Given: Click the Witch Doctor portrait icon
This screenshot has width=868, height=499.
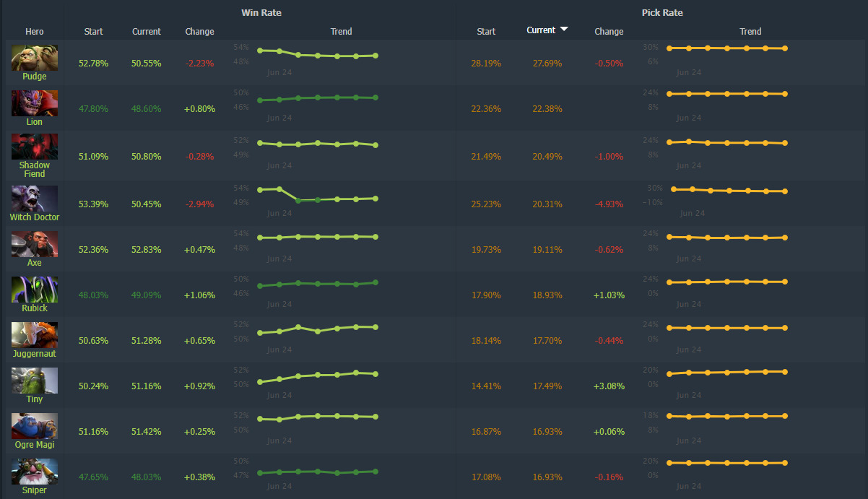Looking at the screenshot, I should tap(34, 199).
